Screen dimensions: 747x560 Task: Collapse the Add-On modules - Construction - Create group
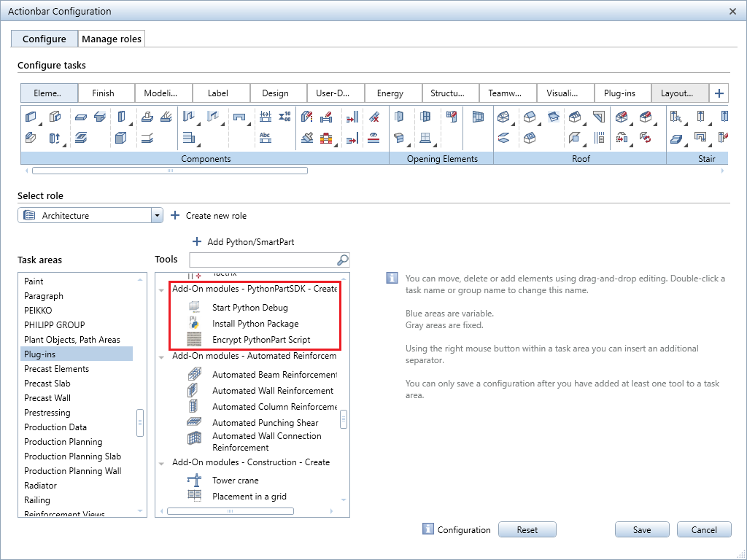(x=161, y=462)
